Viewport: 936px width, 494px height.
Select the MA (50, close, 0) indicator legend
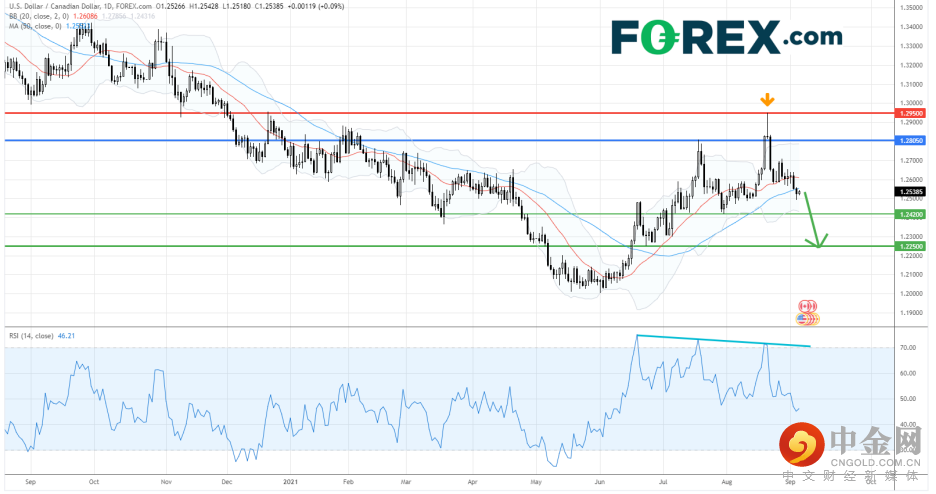click(35, 26)
